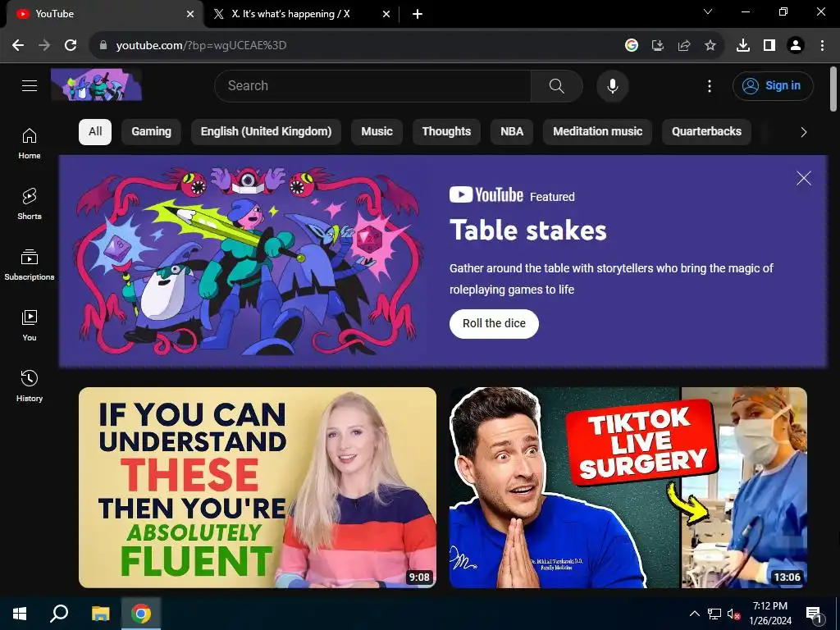Image resolution: width=840 pixels, height=630 pixels.
Task: Open the You library section
Action: (x=30, y=325)
